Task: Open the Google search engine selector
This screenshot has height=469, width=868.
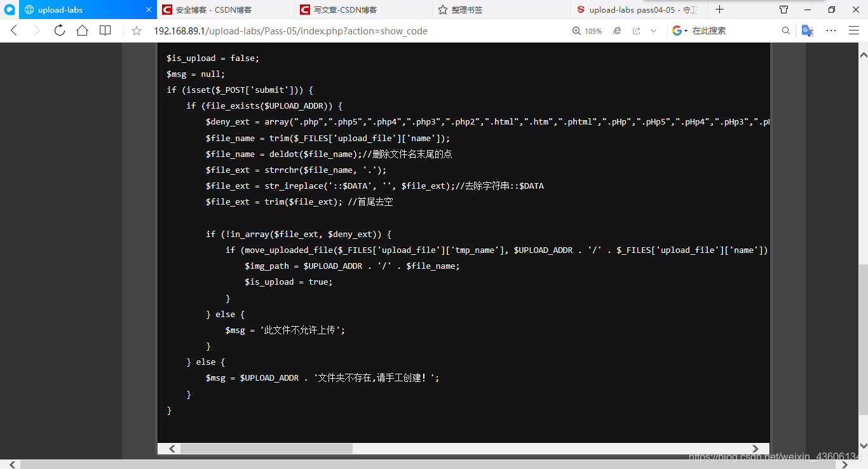Action: (680, 31)
